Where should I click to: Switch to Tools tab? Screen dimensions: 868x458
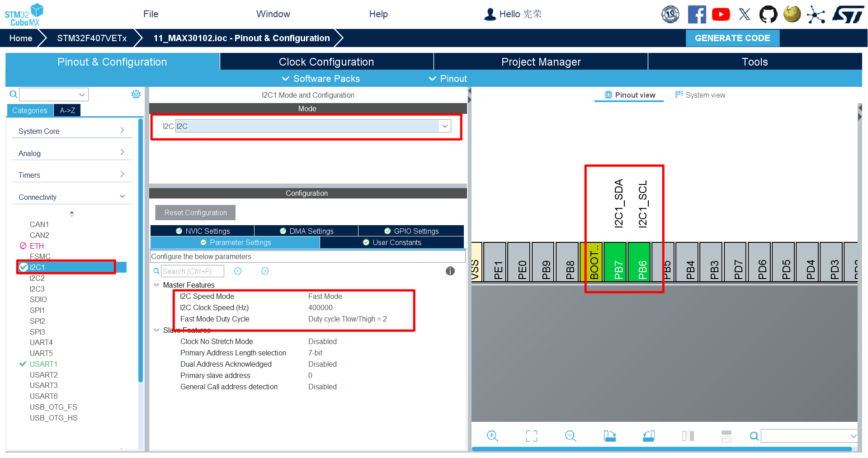coord(755,61)
